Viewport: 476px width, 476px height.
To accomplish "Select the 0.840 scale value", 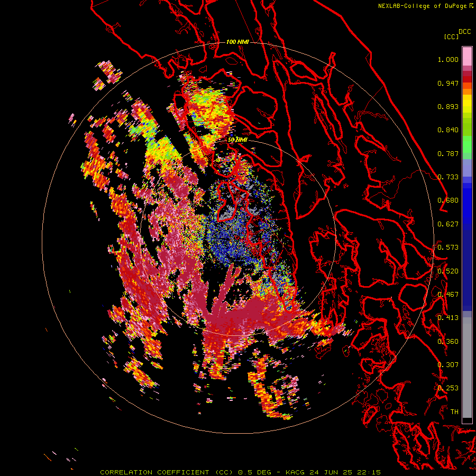I will point(448,130).
